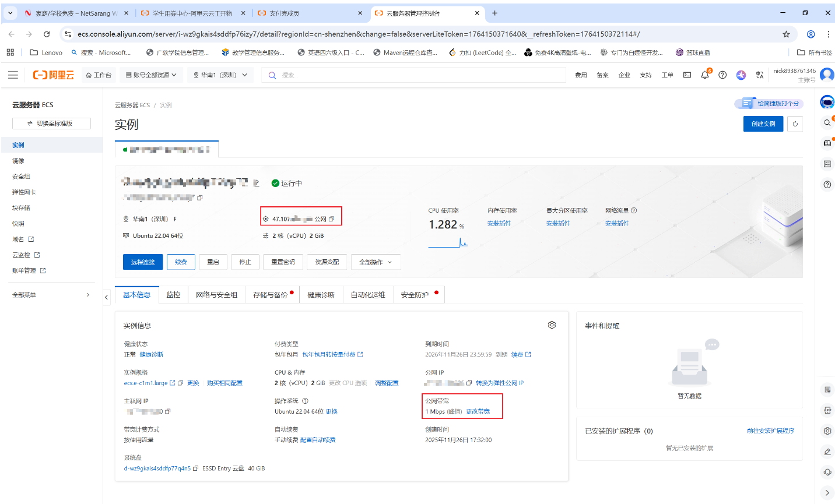Screen dimensions: 835x504
Task: Switch to the 网络与安全组 tab
Action: 216,295
